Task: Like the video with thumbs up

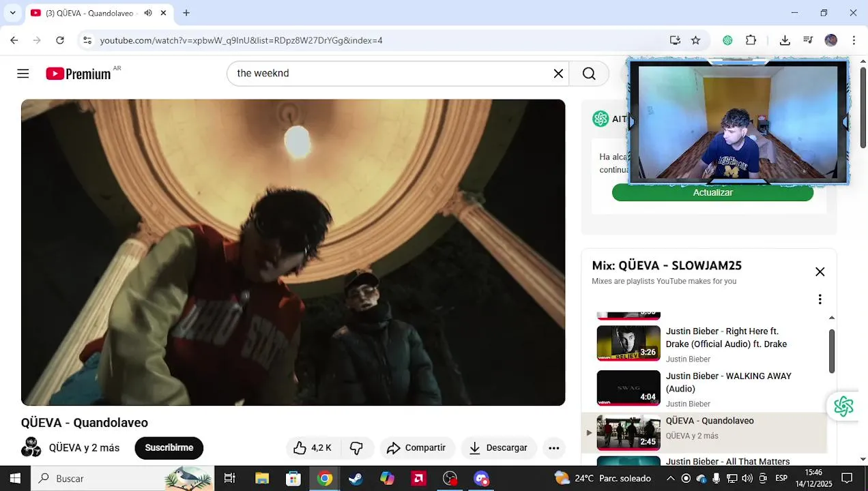Action: coord(312,448)
